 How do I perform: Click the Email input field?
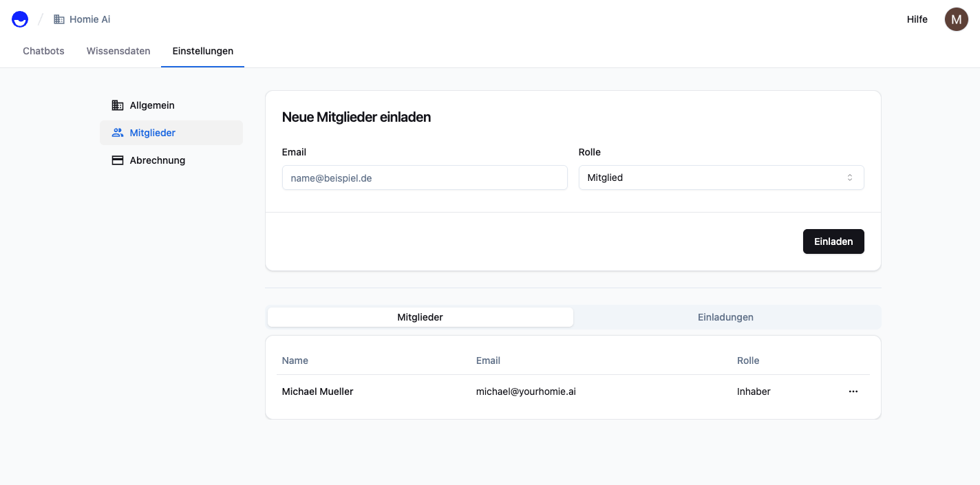coord(425,177)
